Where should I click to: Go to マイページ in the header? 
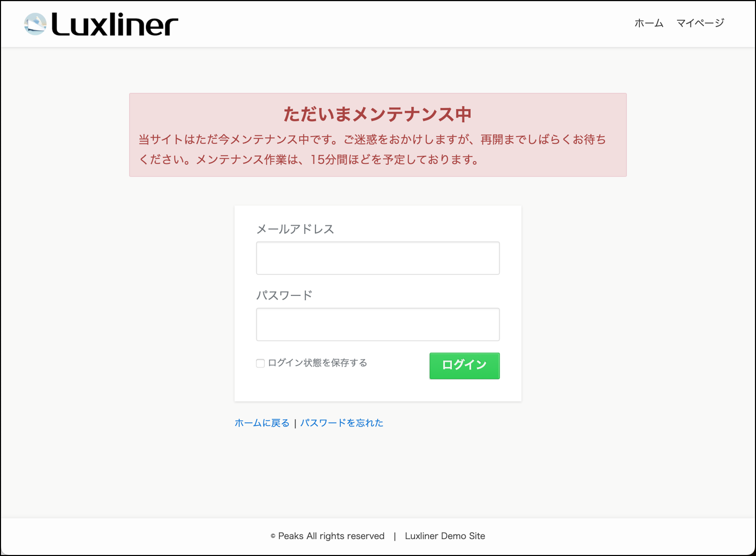click(700, 23)
